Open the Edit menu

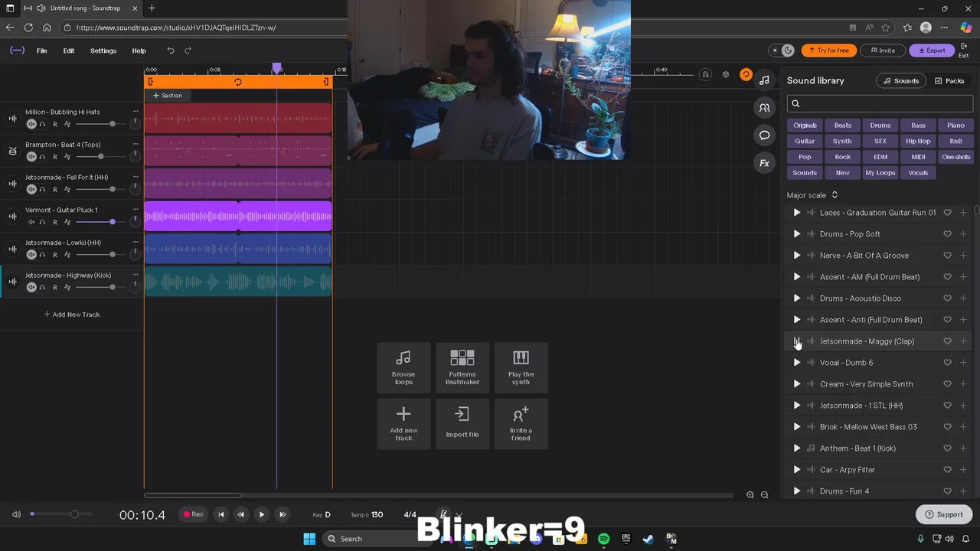tap(69, 51)
